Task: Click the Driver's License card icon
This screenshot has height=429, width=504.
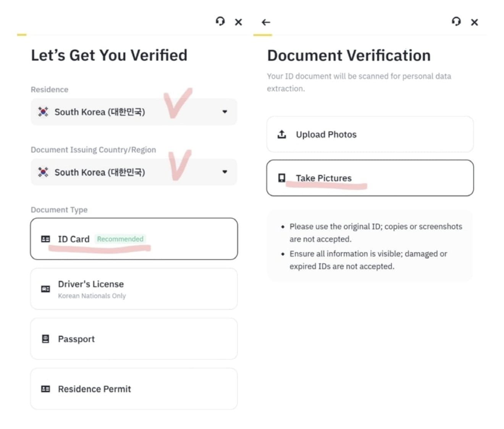Action: (x=45, y=289)
